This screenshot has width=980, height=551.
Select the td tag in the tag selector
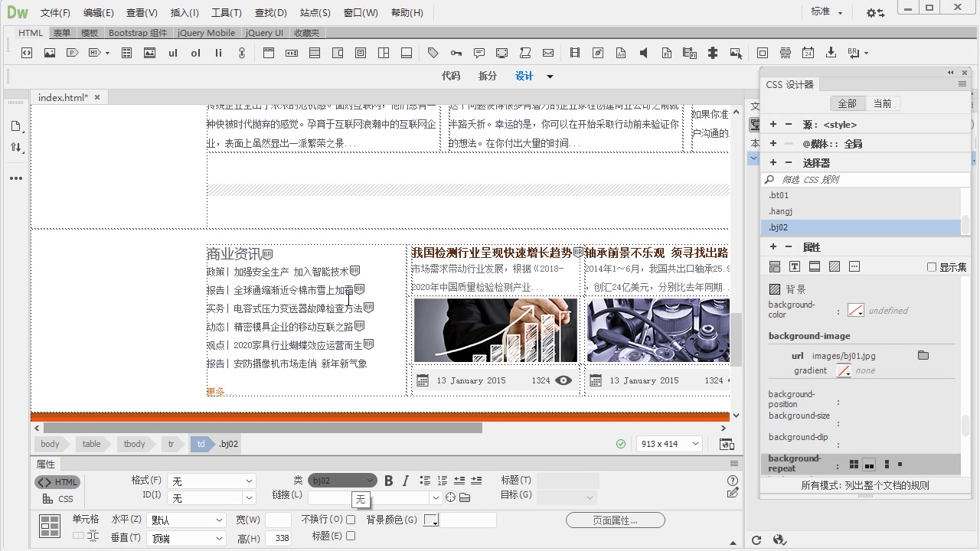201,444
